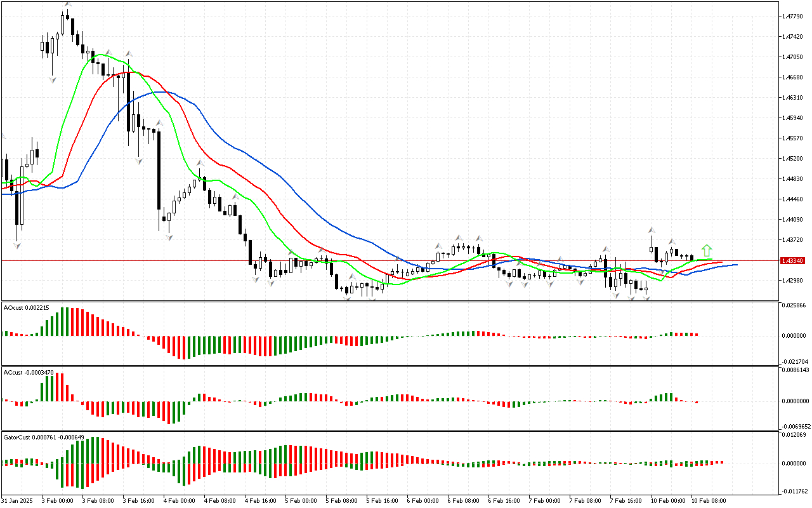
Task: Click price level 1.44830 on the axis
Action: click(x=794, y=179)
